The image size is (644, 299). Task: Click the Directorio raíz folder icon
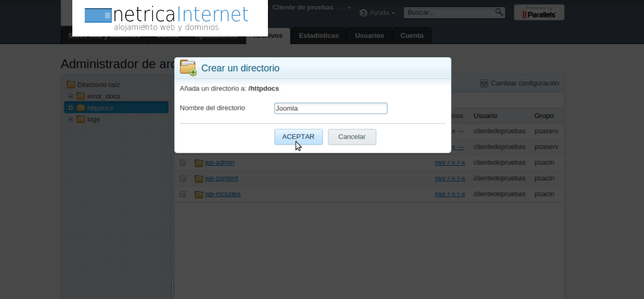pos(71,84)
